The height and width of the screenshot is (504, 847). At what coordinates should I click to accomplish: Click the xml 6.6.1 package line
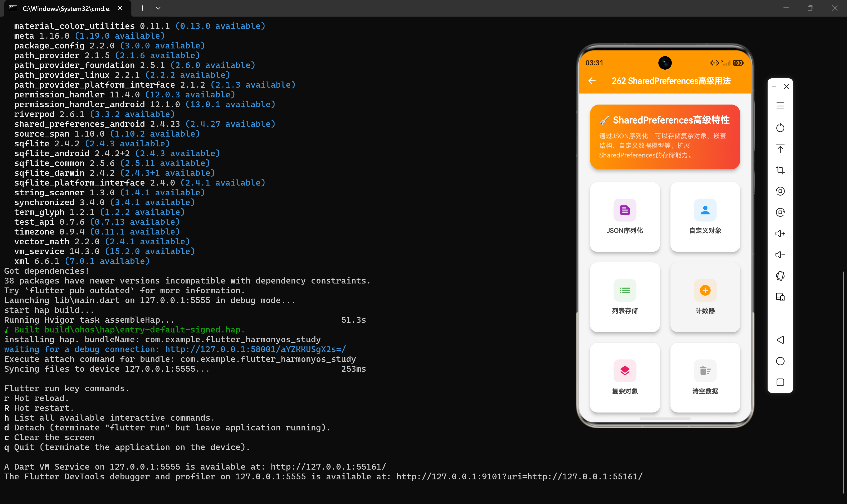click(82, 261)
